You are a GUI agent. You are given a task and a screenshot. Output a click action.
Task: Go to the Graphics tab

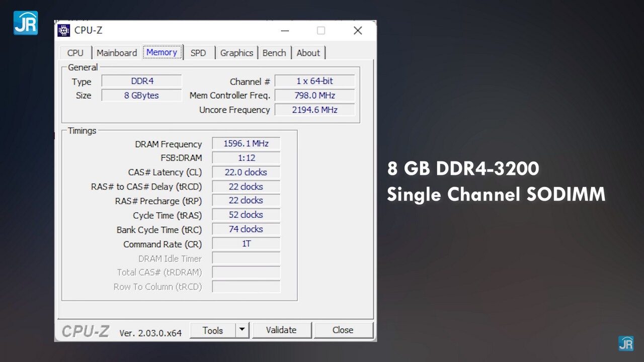(x=236, y=53)
